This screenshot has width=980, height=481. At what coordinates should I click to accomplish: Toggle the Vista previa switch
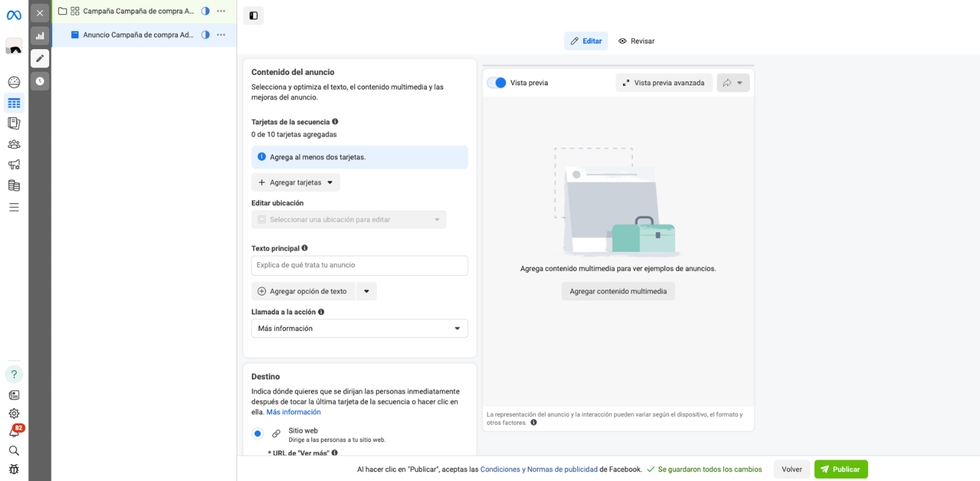[497, 83]
